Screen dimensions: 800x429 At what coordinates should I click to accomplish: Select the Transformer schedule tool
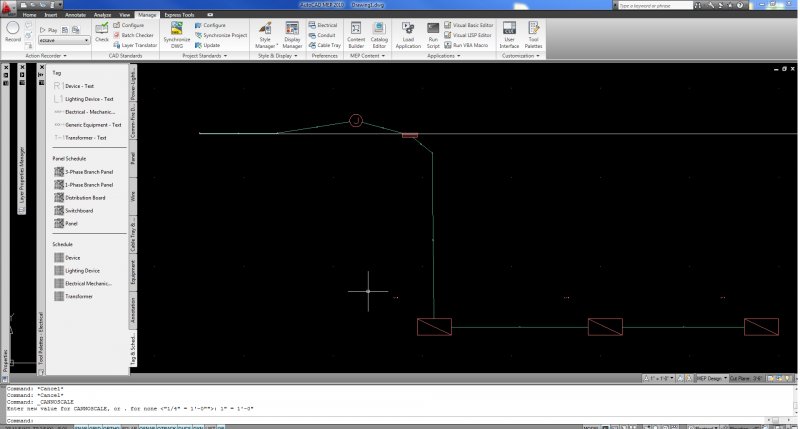pos(73,296)
